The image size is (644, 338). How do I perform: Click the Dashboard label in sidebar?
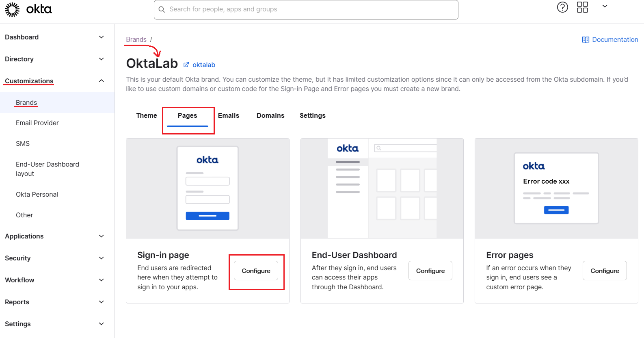(22, 37)
